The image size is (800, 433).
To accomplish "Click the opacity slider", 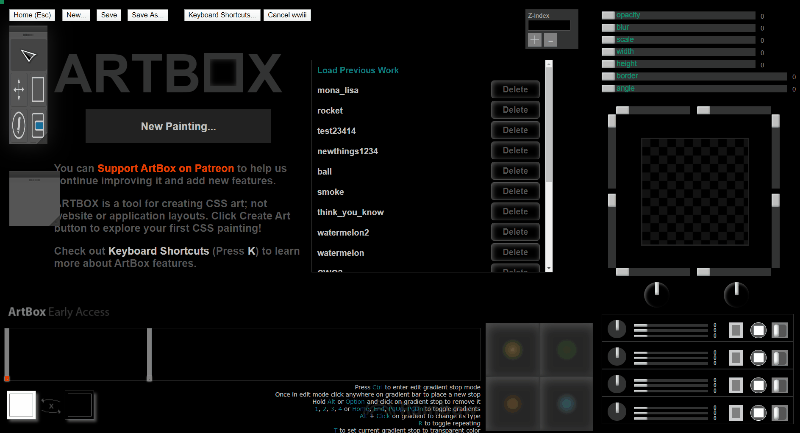I will click(679, 15).
